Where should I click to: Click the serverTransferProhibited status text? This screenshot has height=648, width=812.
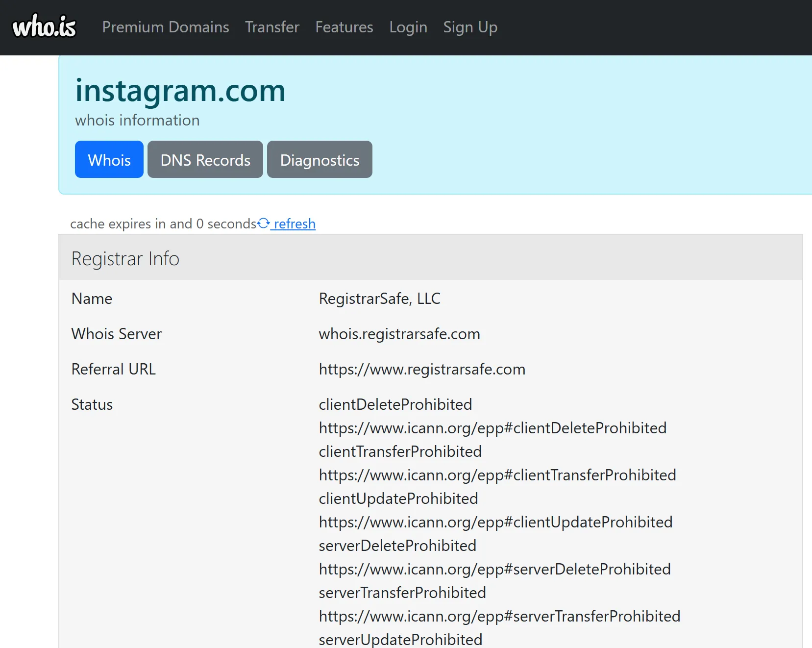tap(402, 593)
